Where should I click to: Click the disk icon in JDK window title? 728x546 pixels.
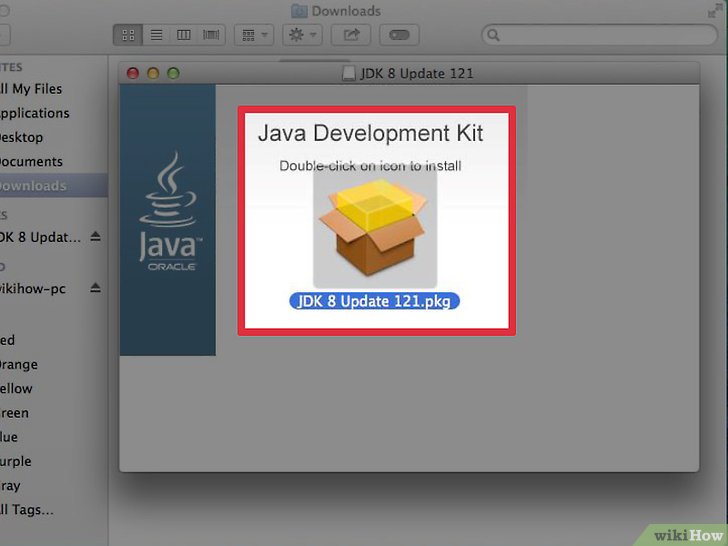pyautogui.click(x=349, y=73)
